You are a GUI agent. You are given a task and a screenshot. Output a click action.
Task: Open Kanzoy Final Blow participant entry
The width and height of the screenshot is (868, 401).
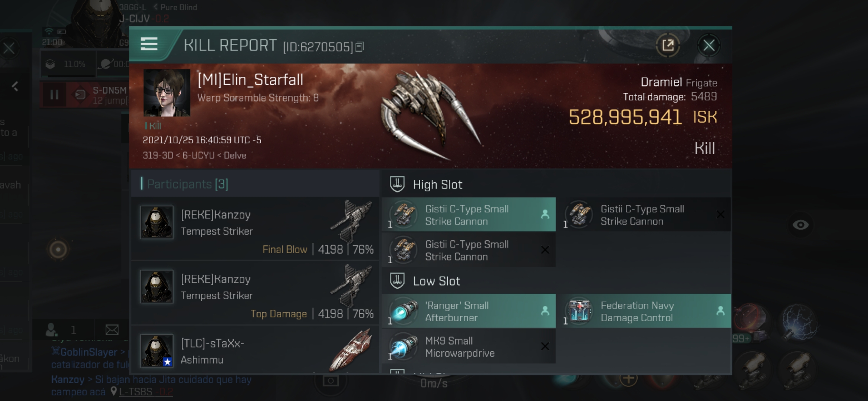click(x=255, y=229)
